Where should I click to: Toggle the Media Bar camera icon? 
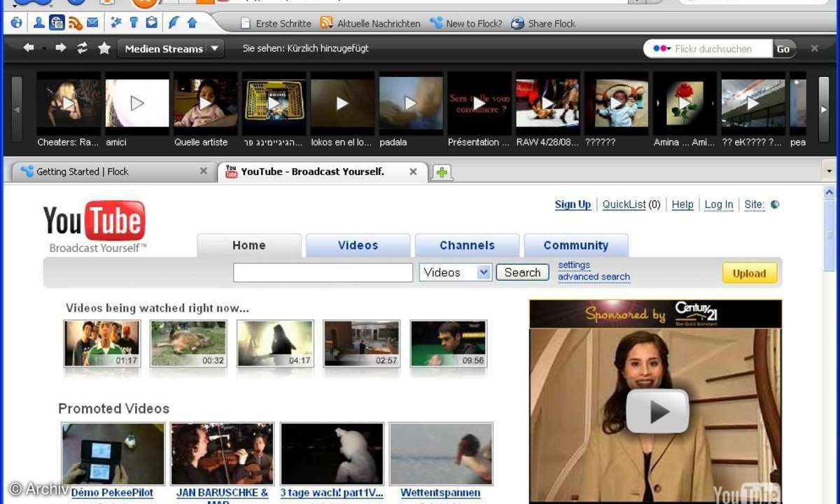click(57, 23)
